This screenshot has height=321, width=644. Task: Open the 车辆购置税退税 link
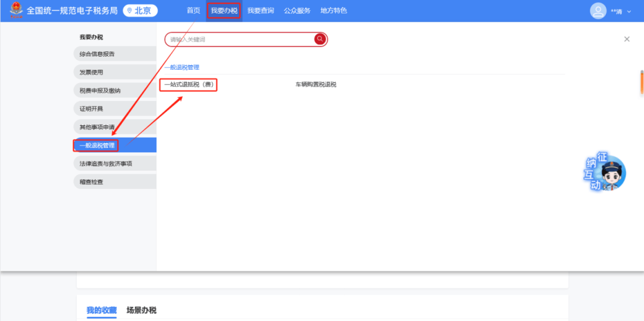(x=316, y=85)
